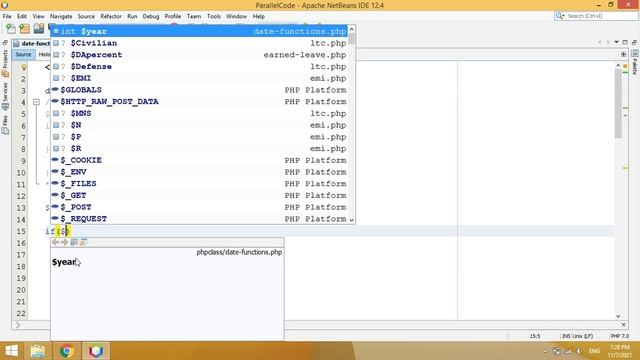This screenshot has height=360, width=640.
Task: Select the date-functions file tab
Action: click(x=31, y=43)
